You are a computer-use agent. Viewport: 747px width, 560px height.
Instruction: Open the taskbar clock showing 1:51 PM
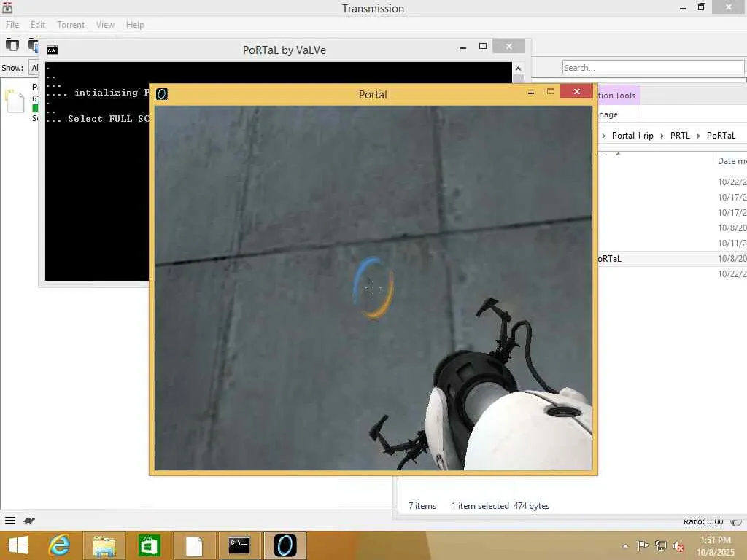(716, 546)
